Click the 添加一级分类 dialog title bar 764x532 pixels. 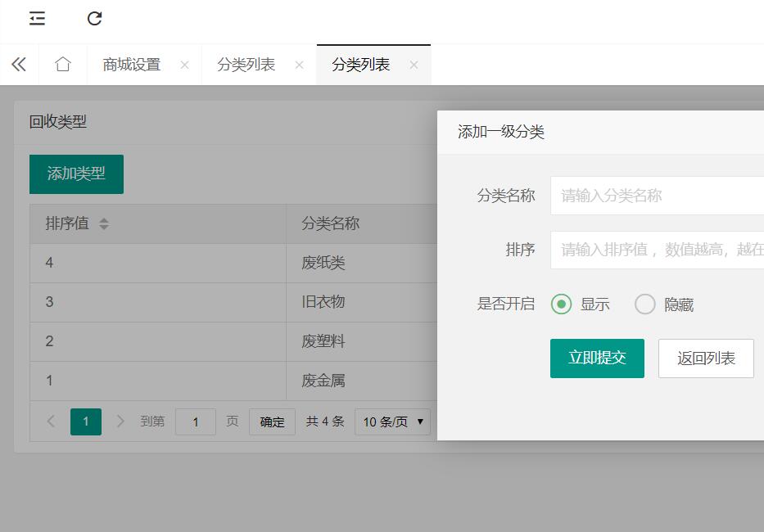[x=600, y=132]
